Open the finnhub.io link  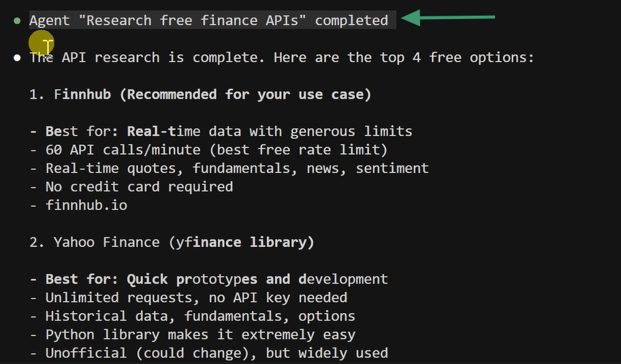[x=86, y=205]
